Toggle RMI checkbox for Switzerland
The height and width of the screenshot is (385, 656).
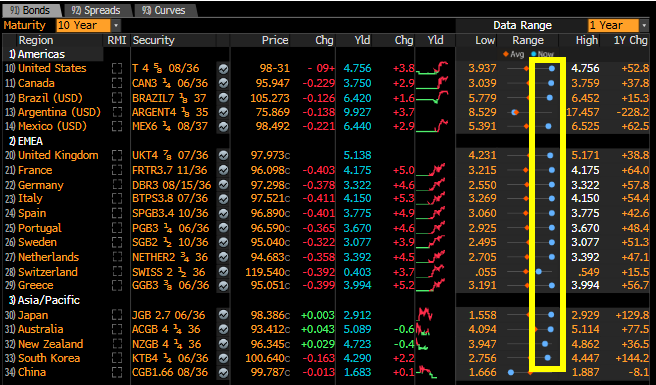pos(117,272)
